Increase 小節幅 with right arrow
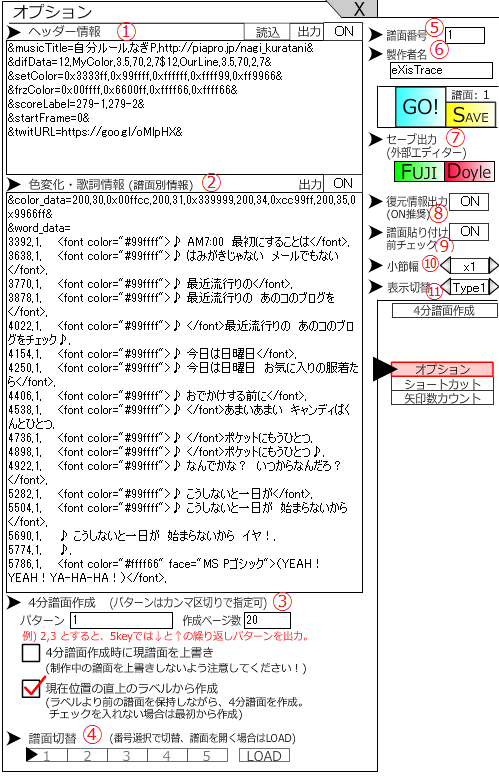Viewport: 499px width, 778px height. (494, 266)
